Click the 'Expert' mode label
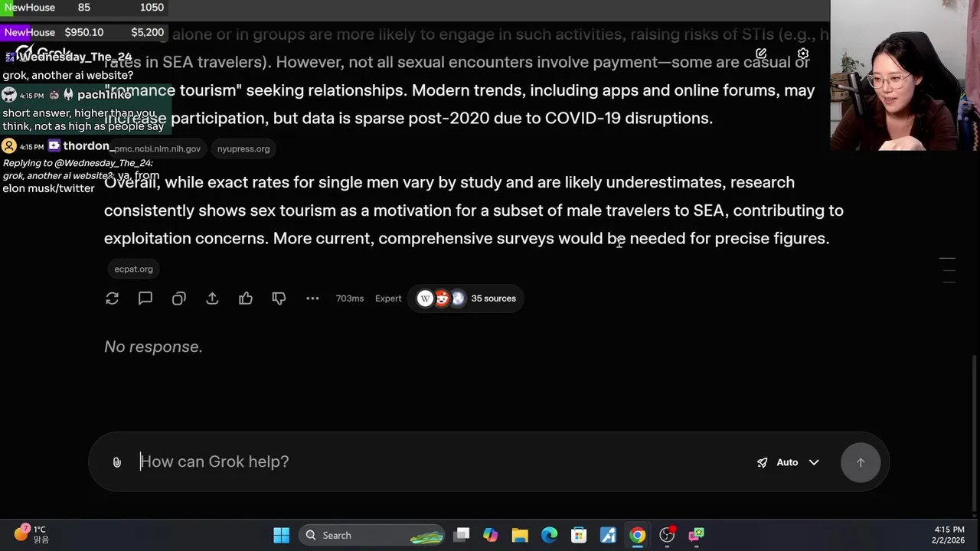The width and height of the screenshot is (980, 551). [x=388, y=298]
